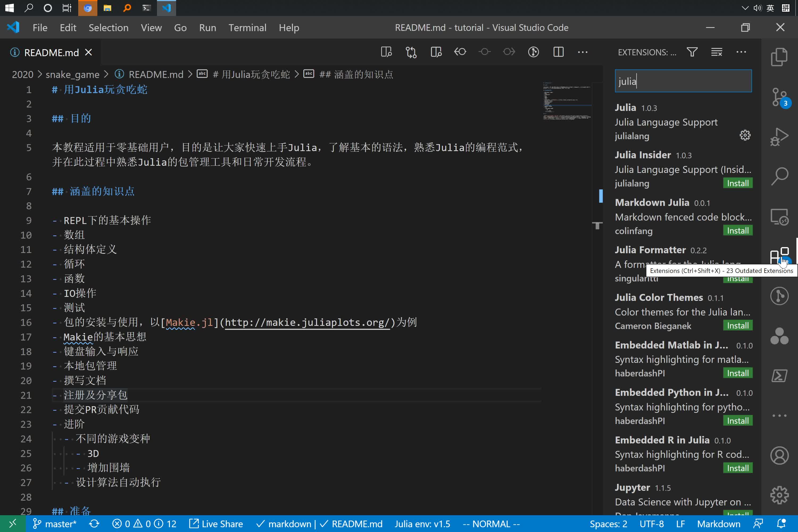Click the More Actions ellipsis icon
This screenshot has width=798, height=532.
point(741,52)
